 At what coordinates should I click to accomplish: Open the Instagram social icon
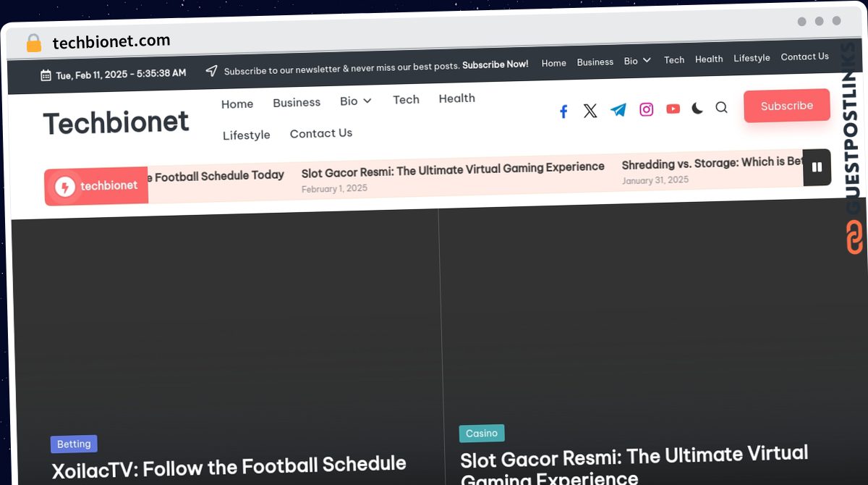[647, 109]
